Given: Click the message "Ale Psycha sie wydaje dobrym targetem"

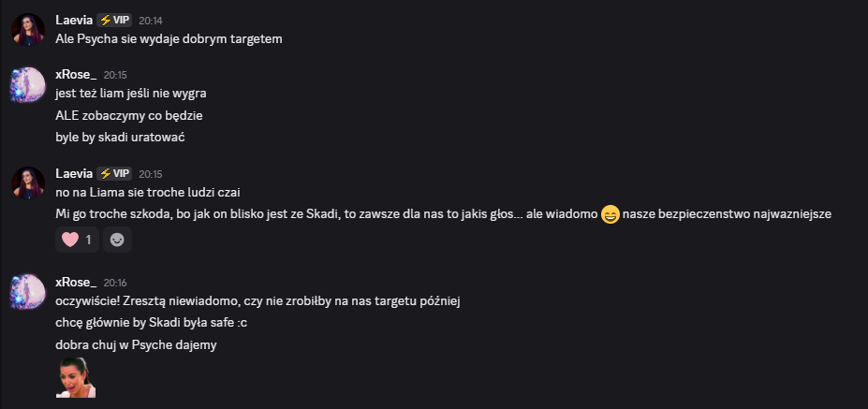Looking at the screenshot, I should tap(169, 38).
